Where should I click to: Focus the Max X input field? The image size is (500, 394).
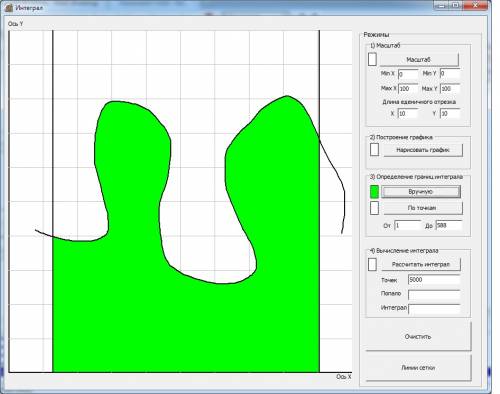click(408, 89)
